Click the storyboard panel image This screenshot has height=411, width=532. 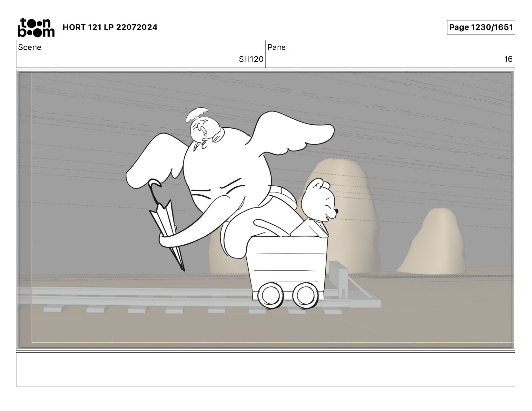266,210
